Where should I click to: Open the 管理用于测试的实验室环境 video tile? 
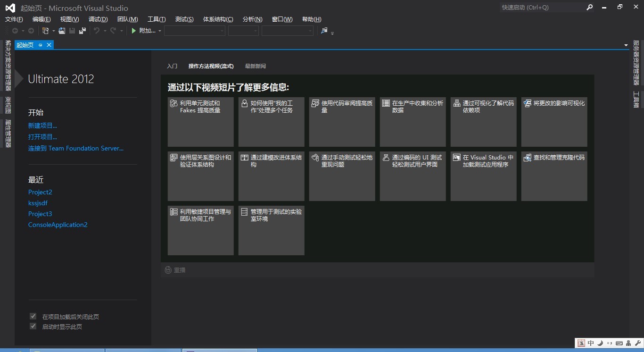click(x=271, y=230)
